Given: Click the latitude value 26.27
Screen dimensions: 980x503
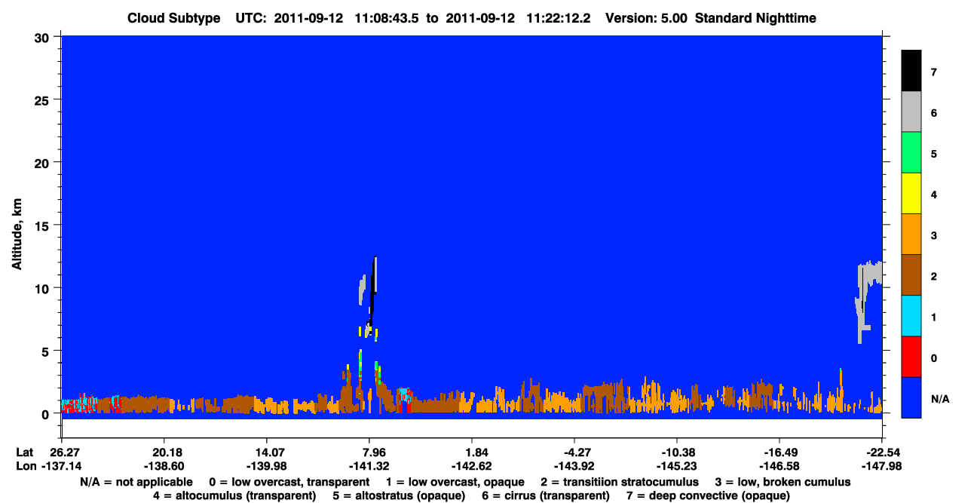Looking at the screenshot, I should tap(65, 452).
